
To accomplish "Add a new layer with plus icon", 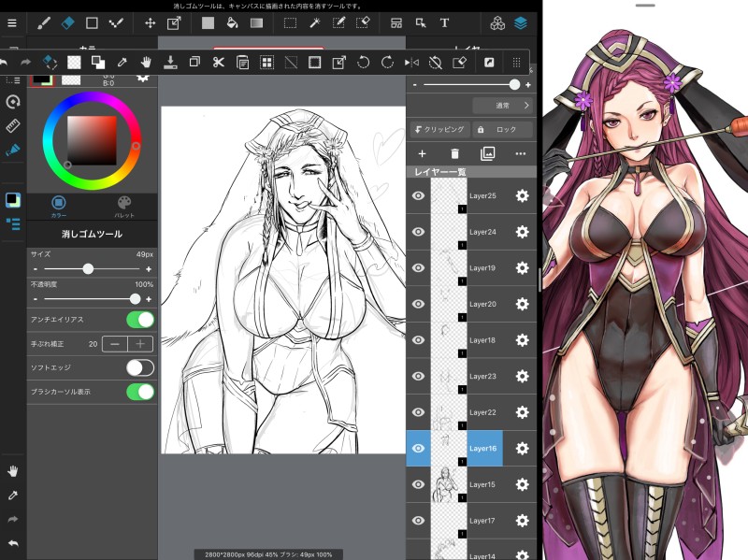I will pos(422,153).
